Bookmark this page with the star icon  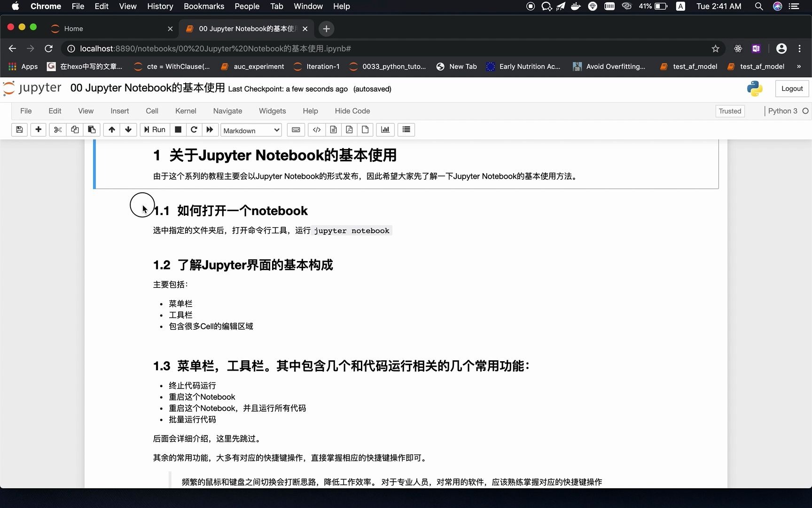click(715, 48)
